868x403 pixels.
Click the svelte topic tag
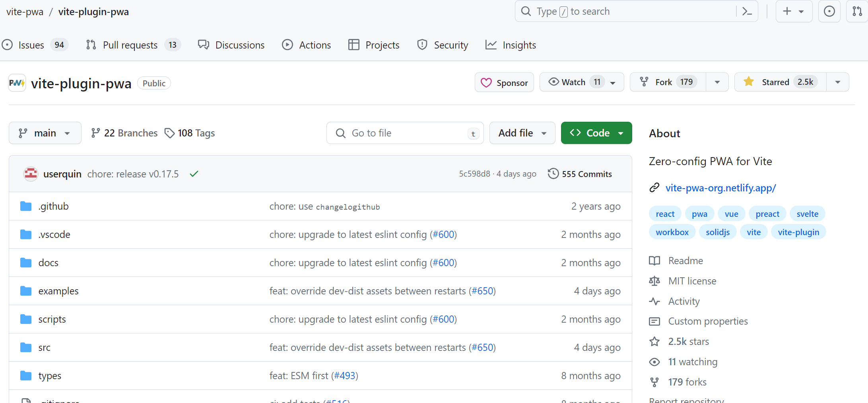[x=807, y=214]
